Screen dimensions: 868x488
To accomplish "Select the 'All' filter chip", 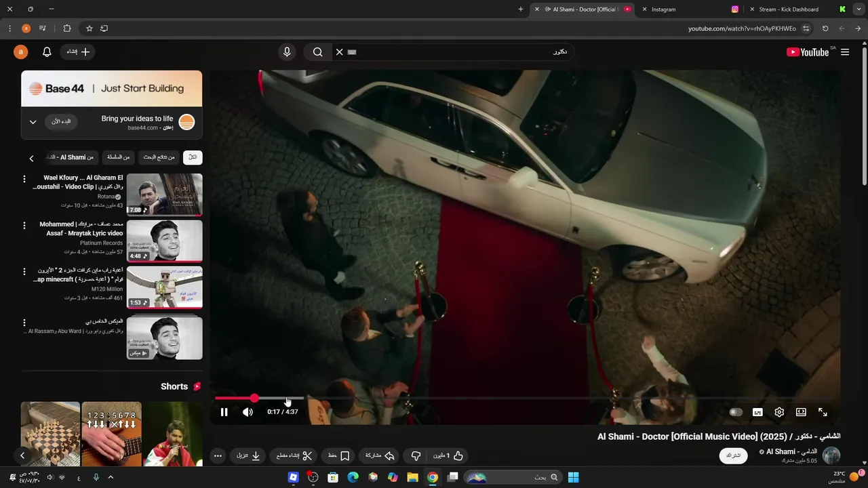I will (193, 157).
